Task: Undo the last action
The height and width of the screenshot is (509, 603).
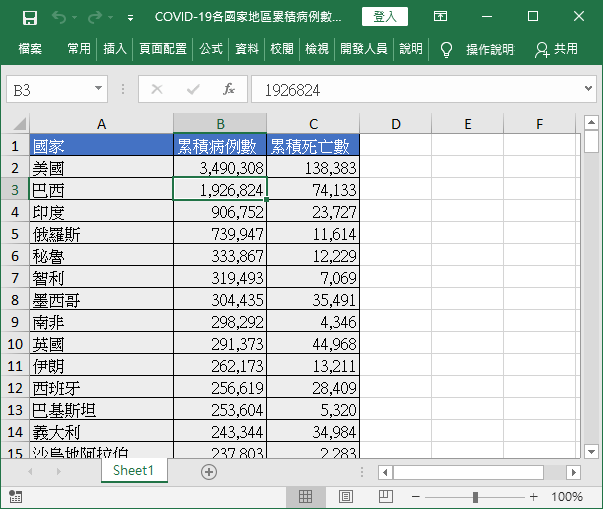Action: pyautogui.click(x=59, y=17)
